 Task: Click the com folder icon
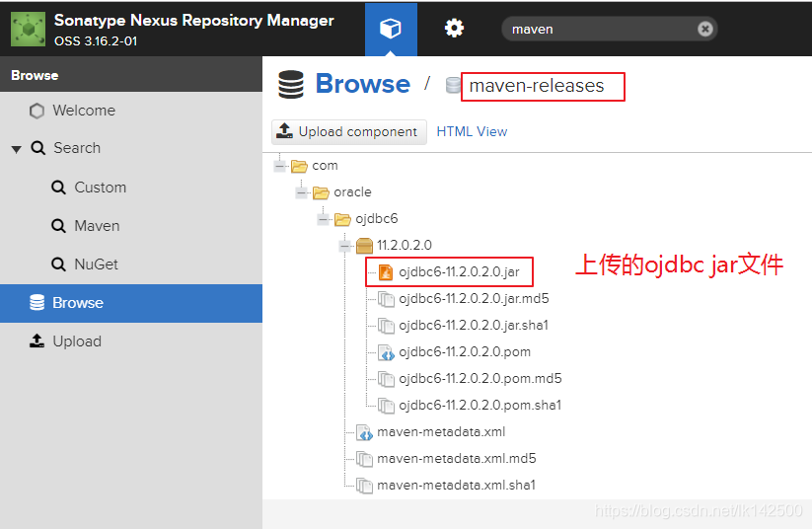(299, 167)
